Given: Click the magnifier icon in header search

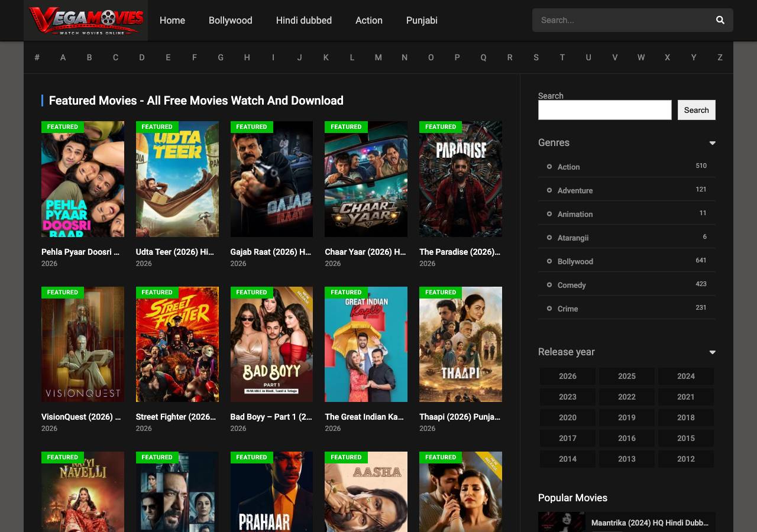Looking at the screenshot, I should (720, 20).
